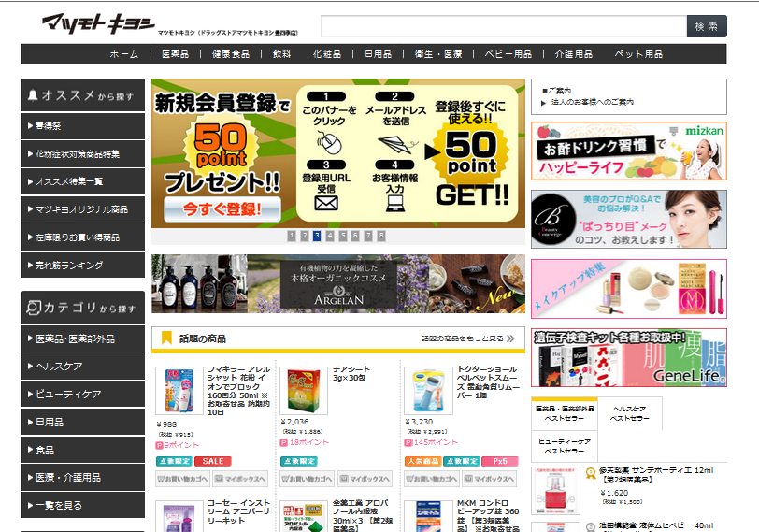The width and height of the screenshot is (759, 532).
Task: Open the 化粧品 menu item
Action: click(327, 54)
